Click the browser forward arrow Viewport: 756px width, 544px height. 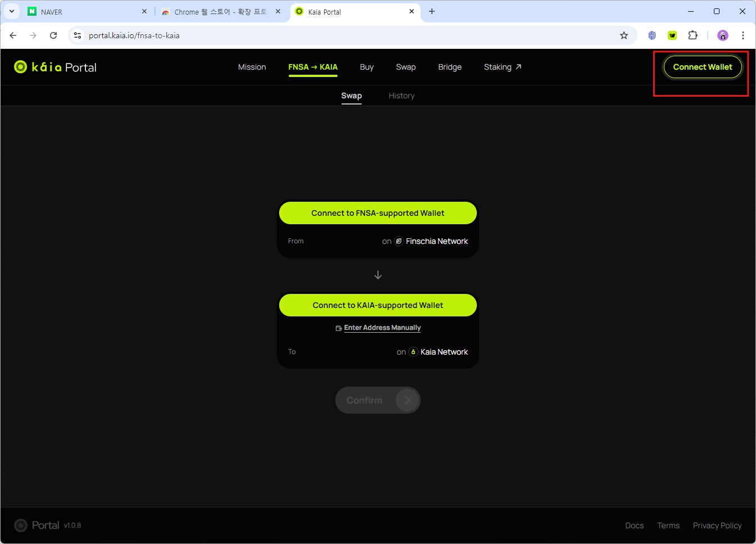(33, 35)
